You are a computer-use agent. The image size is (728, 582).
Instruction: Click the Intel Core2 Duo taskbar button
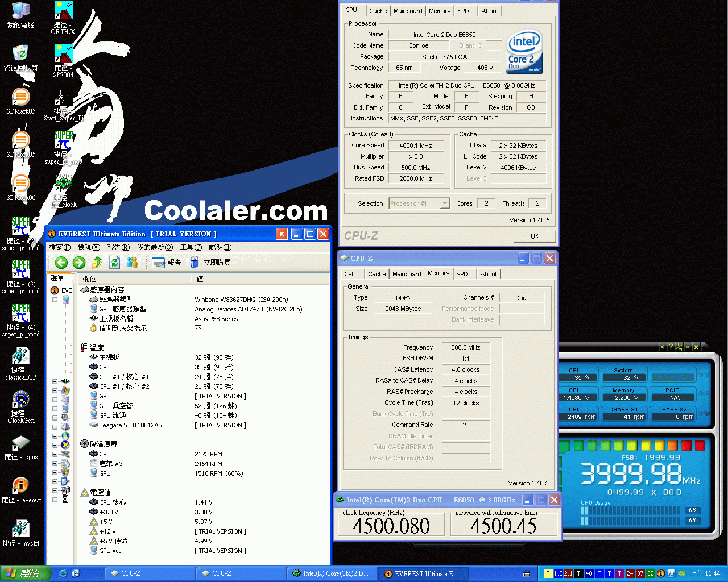331,573
